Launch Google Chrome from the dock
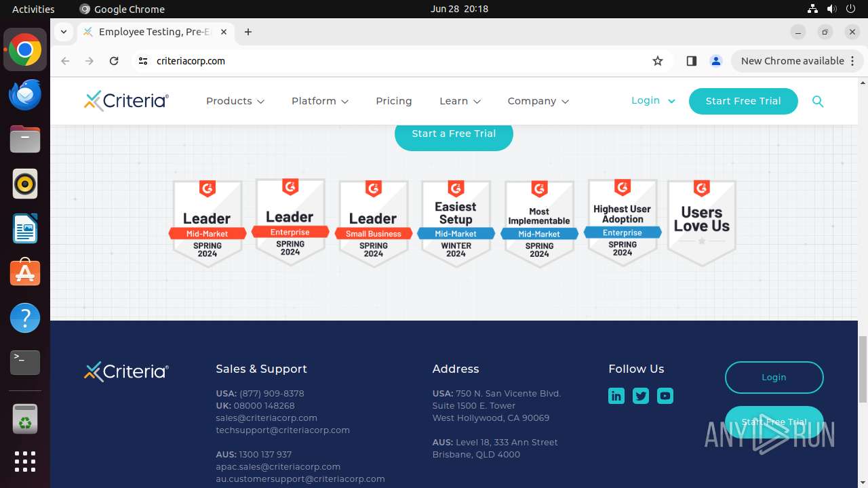The width and height of the screenshot is (868, 488). tap(25, 50)
